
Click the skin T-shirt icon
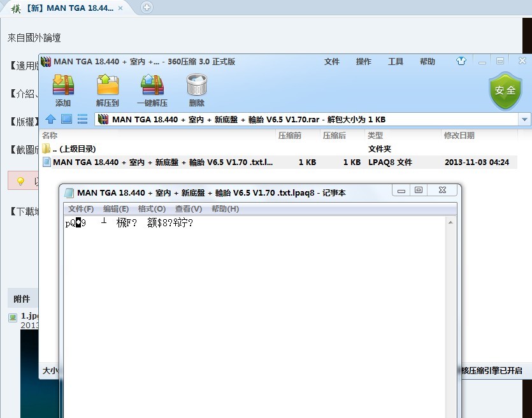[x=461, y=62]
